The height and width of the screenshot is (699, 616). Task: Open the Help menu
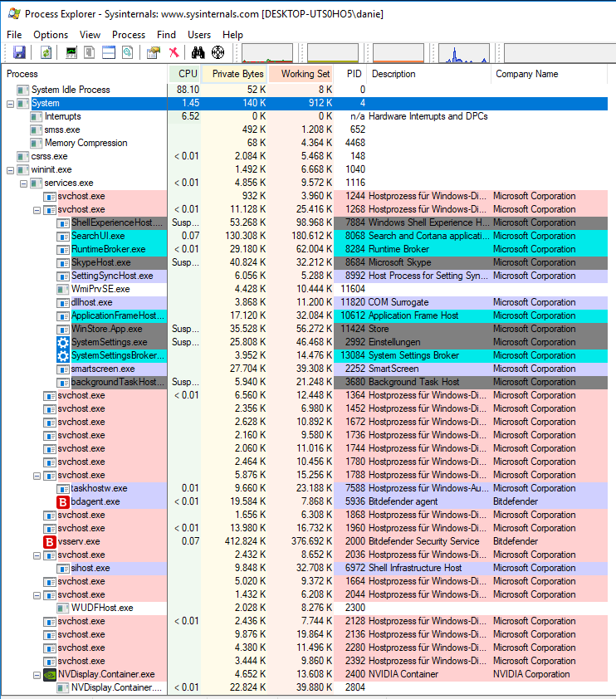point(232,35)
